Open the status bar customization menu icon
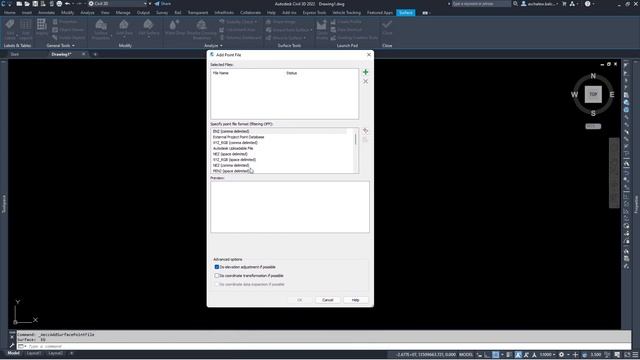 635,354
